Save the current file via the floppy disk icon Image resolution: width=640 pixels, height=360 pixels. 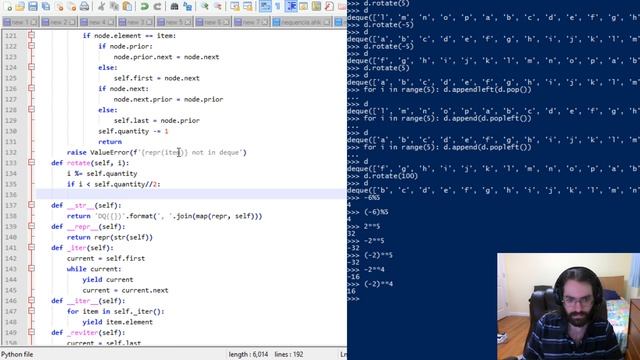33,6
